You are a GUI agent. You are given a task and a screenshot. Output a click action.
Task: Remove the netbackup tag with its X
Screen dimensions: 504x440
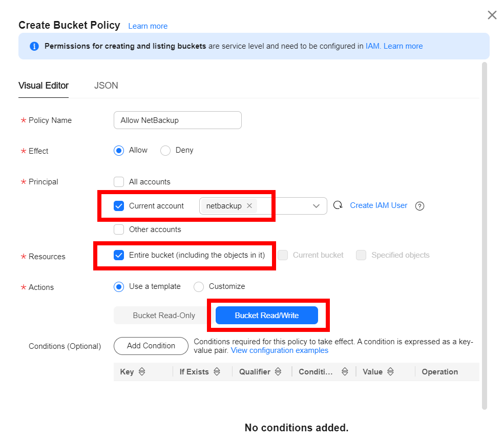tap(249, 206)
